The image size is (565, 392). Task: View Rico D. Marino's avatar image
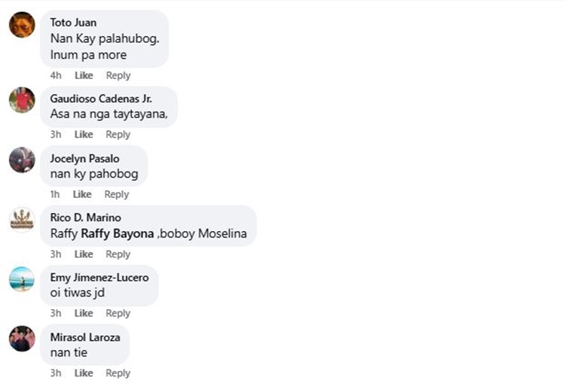[22, 220]
